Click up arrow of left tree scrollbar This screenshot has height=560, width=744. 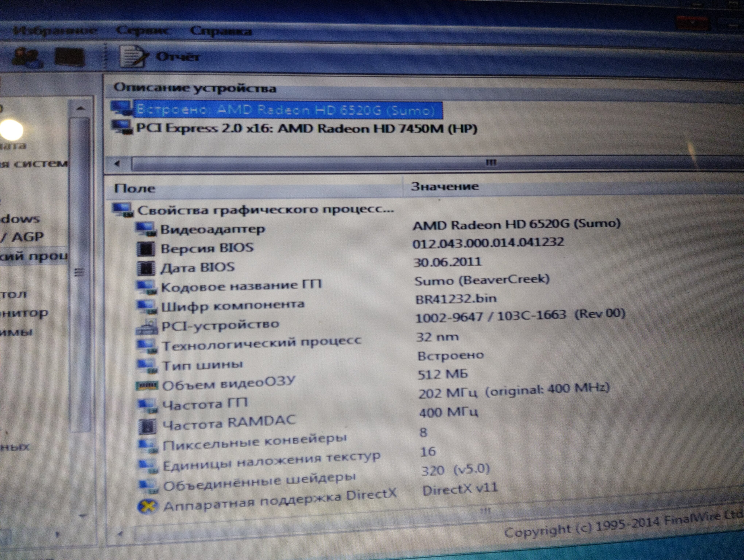80,109
